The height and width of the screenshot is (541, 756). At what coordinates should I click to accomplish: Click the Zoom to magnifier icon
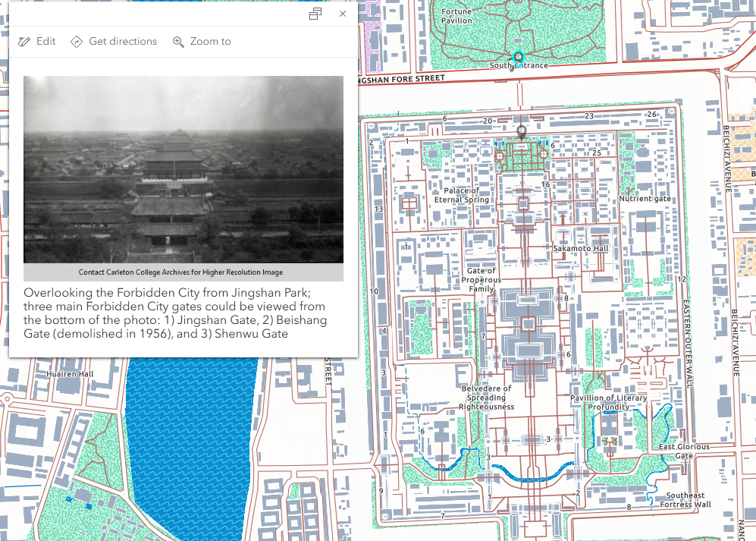tap(178, 42)
